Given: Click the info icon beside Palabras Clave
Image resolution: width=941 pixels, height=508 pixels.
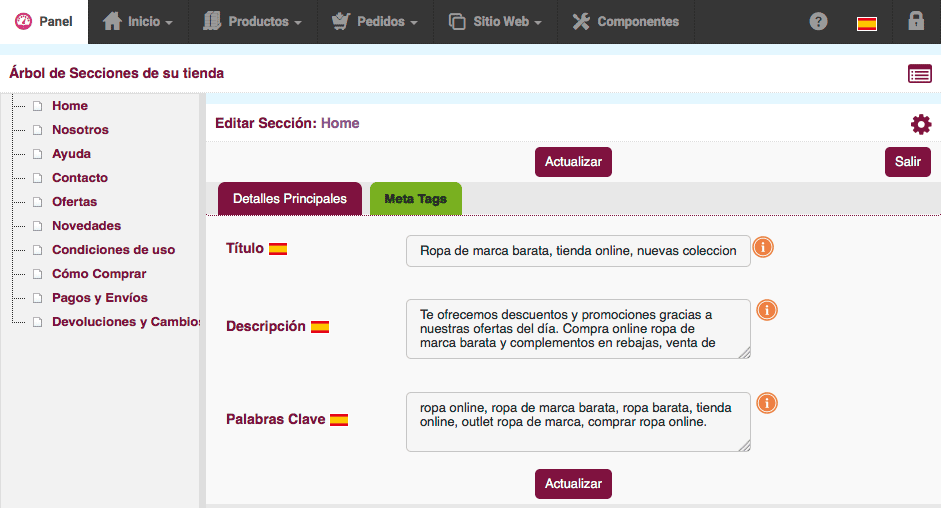Looking at the screenshot, I should tap(767, 403).
